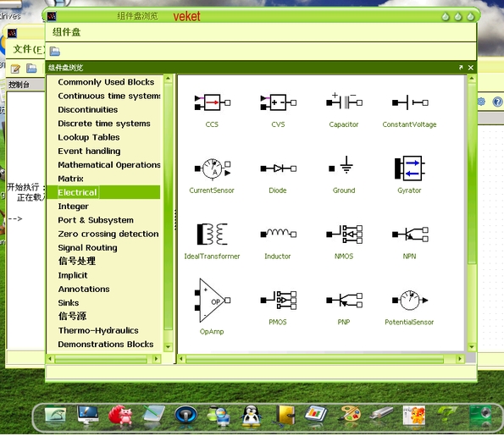Open the 文件 menu
The width and height of the screenshot is (504, 436).
[28, 49]
